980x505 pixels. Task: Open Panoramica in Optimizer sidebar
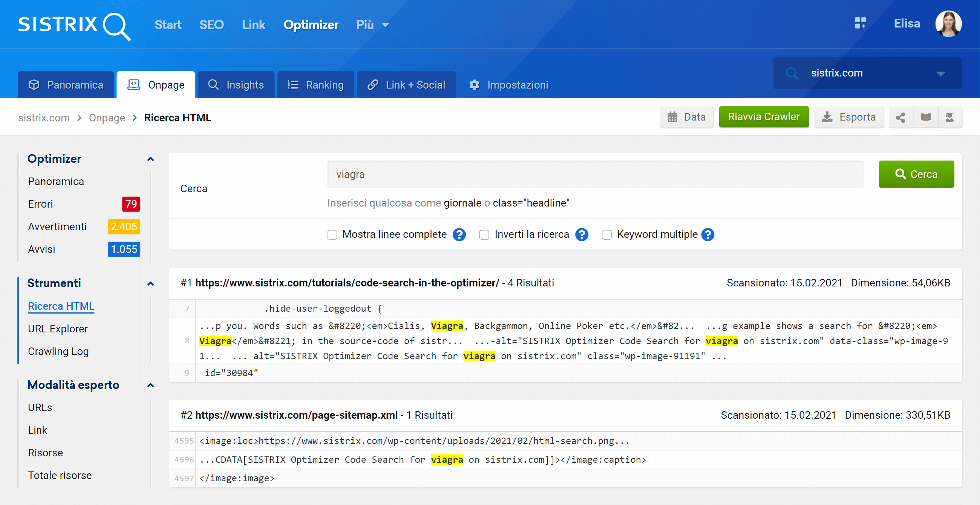point(56,182)
